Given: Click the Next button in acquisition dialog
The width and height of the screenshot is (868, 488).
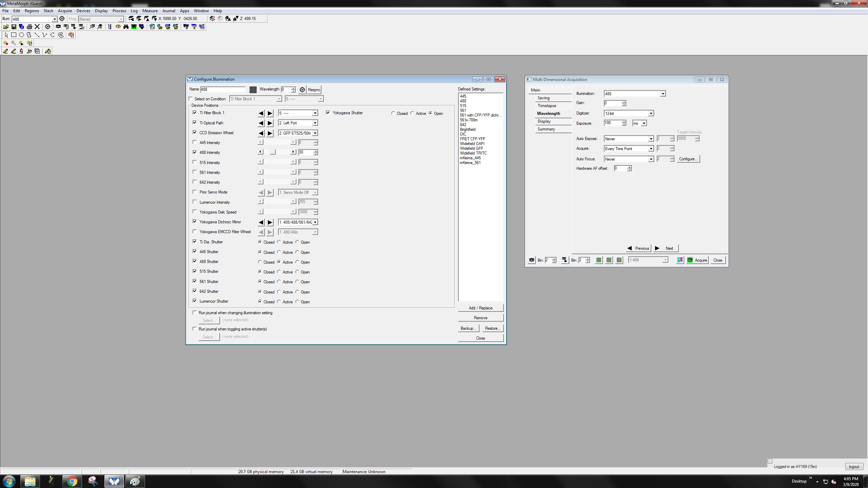Looking at the screenshot, I should [666, 248].
